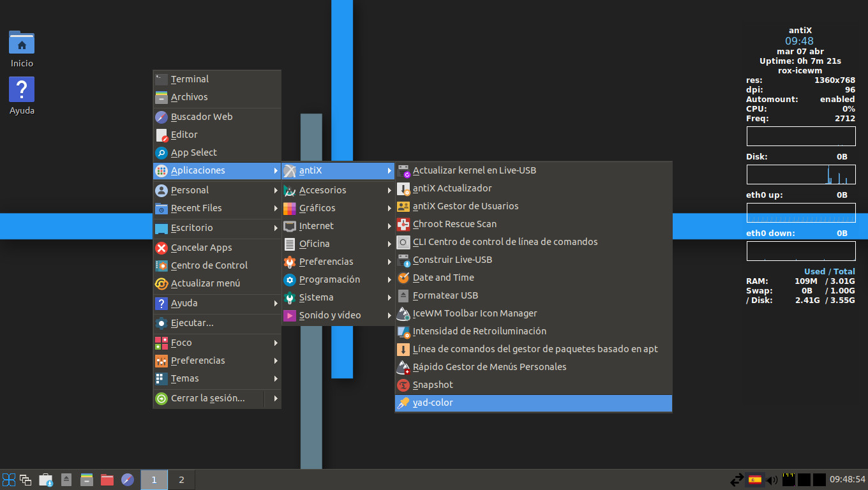This screenshot has width=868, height=490.
Task: Expand the Temas submenu
Action: (183, 378)
